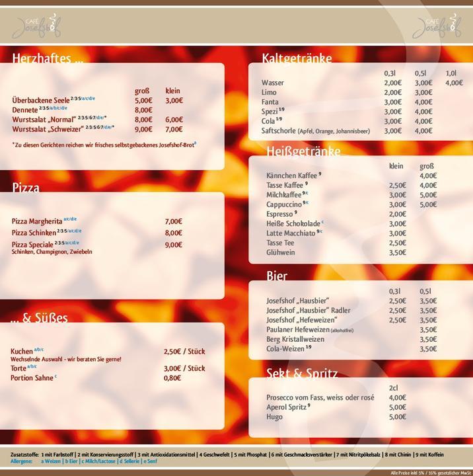Click the Café Josefshof logo at top left

point(40,28)
